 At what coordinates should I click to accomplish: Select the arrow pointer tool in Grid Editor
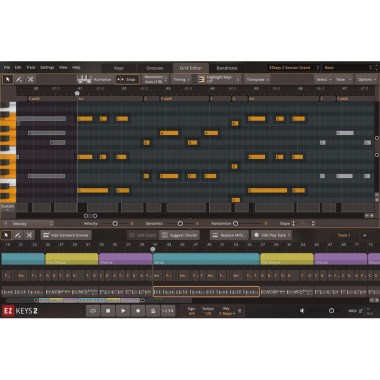click(x=8, y=79)
